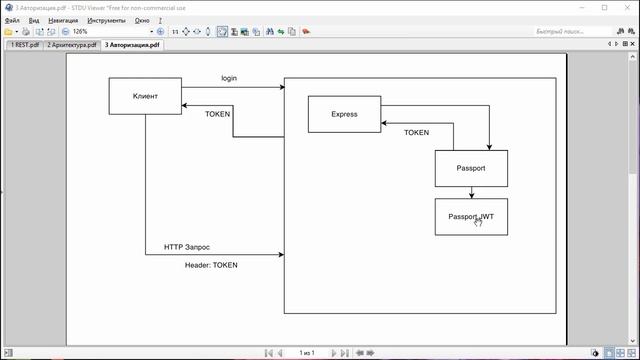Minimize the STDU Viewer window
This screenshot has width=640, height=360.
pyautogui.click(x=582, y=8)
